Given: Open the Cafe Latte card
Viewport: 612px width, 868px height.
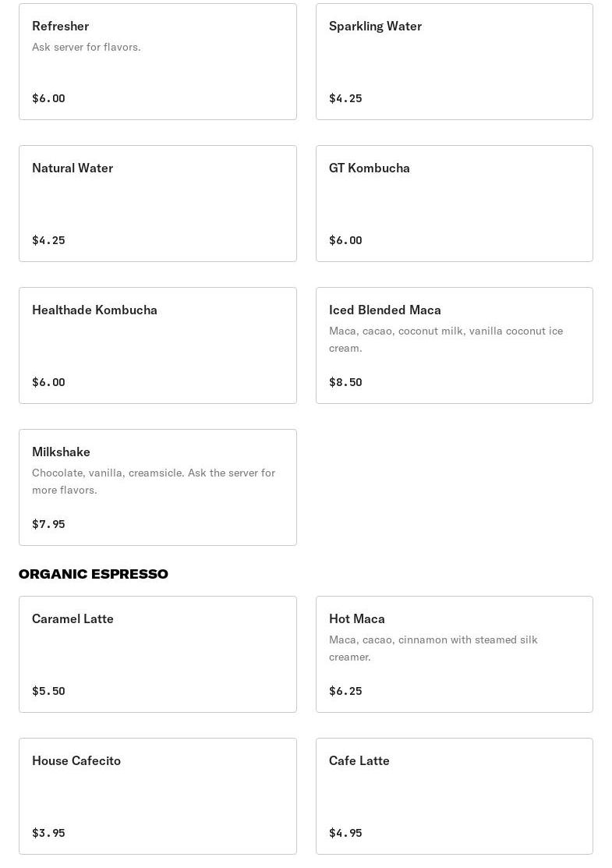Looking at the screenshot, I should (x=454, y=796).
